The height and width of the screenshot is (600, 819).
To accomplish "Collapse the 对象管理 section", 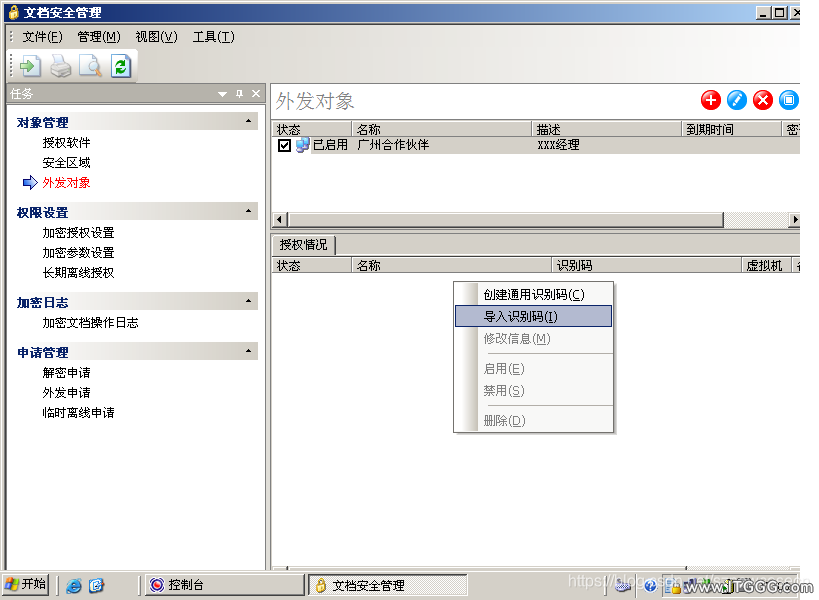I will [x=248, y=121].
